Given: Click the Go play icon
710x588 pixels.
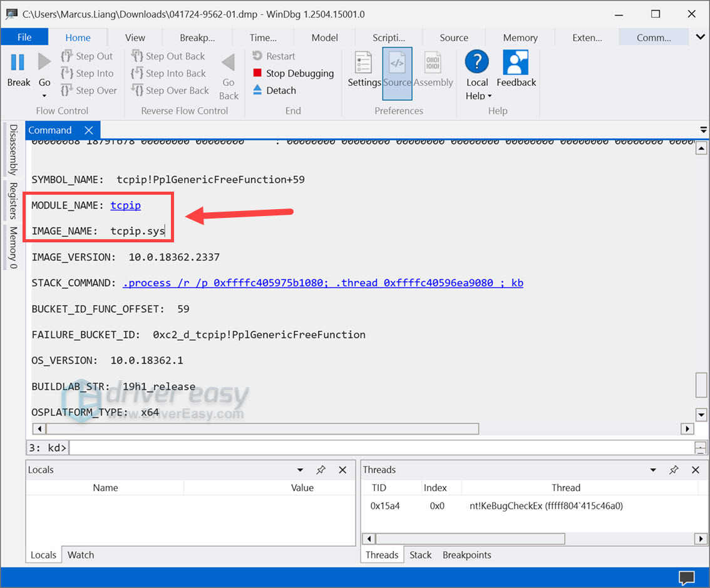Looking at the screenshot, I should click(44, 62).
